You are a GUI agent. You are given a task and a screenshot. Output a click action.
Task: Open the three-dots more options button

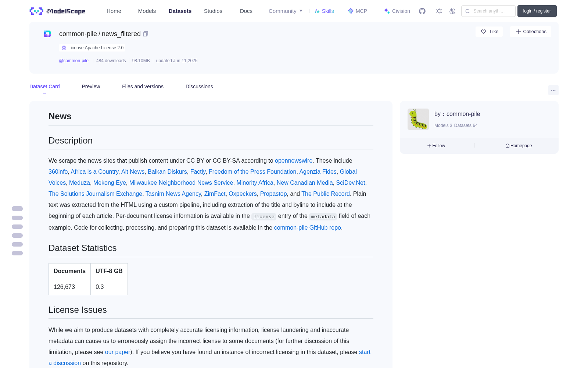[553, 90]
